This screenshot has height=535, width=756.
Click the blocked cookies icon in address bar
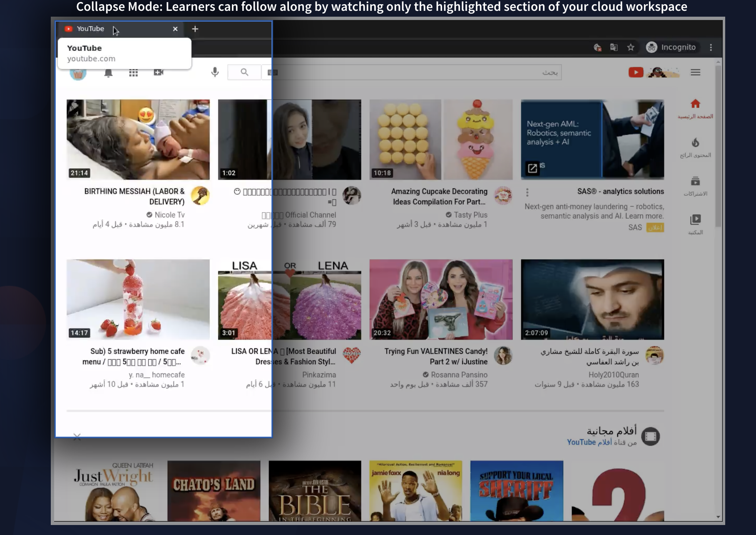[597, 47]
